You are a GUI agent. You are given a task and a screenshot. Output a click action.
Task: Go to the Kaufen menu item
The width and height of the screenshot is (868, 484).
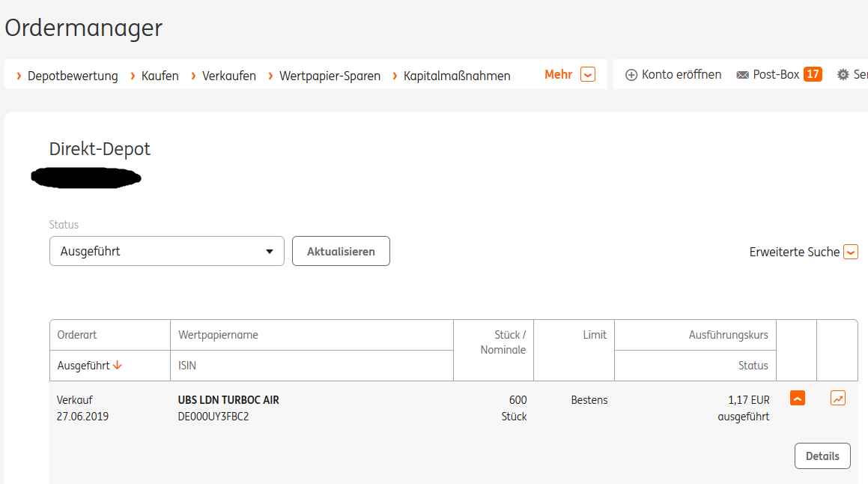[160, 76]
